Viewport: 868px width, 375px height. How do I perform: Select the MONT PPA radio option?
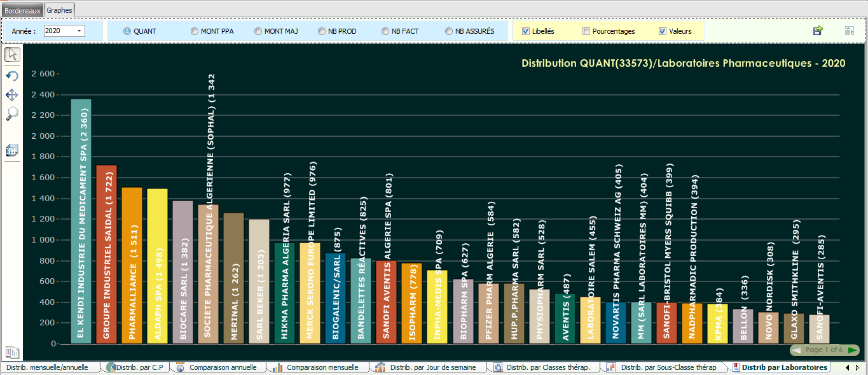click(195, 31)
